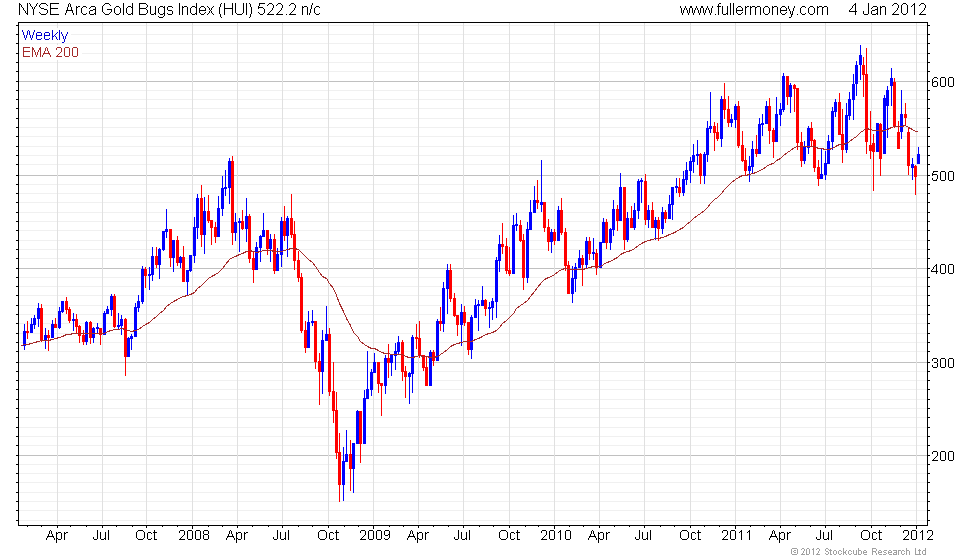
Task: Click the '4 Jan 2012' date
Action: pyautogui.click(x=888, y=10)
